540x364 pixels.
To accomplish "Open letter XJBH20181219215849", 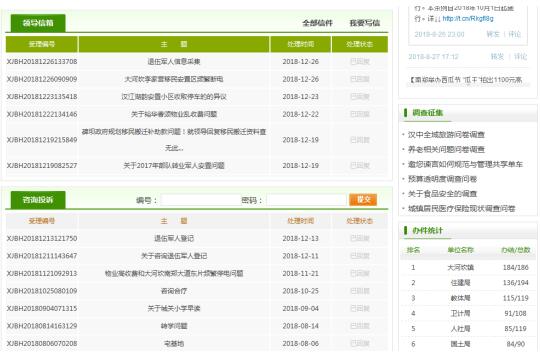I will tap(42, 140).
